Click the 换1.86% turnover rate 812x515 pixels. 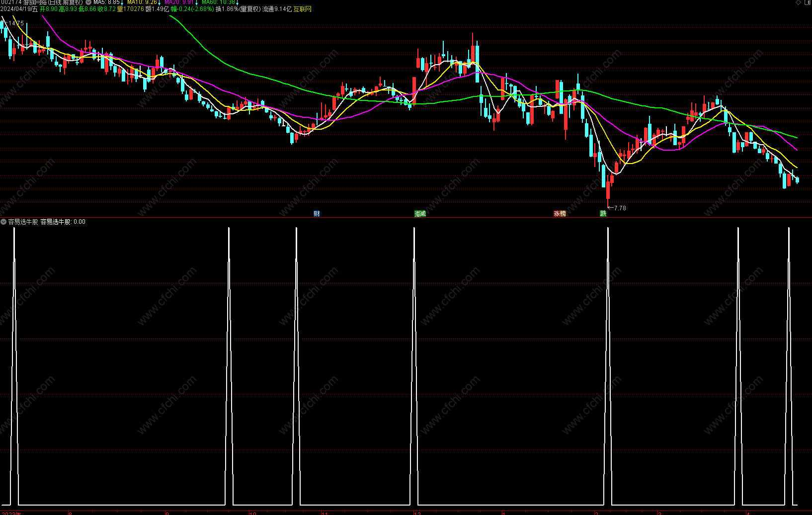[x=227, y=9]
